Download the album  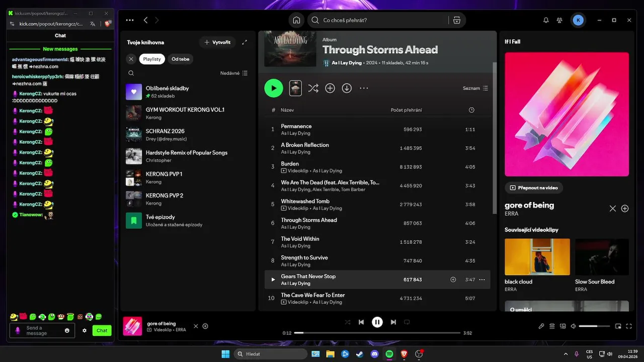click(347, 88)
